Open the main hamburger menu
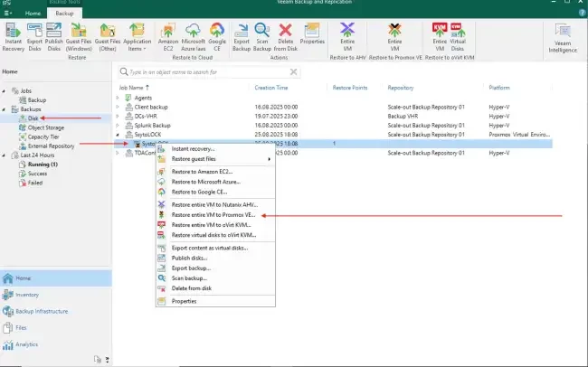Screen dimensions: 588x367 coord(8,14)
